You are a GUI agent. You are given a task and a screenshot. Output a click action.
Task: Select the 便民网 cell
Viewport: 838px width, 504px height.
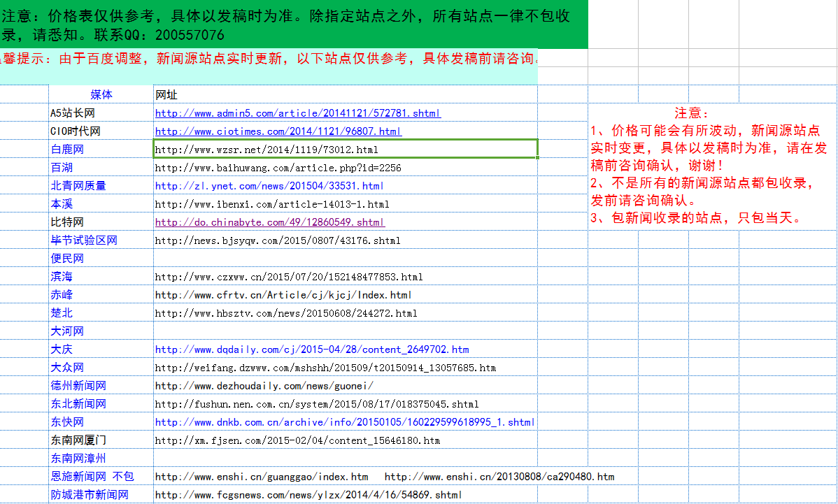pos(101,259)
